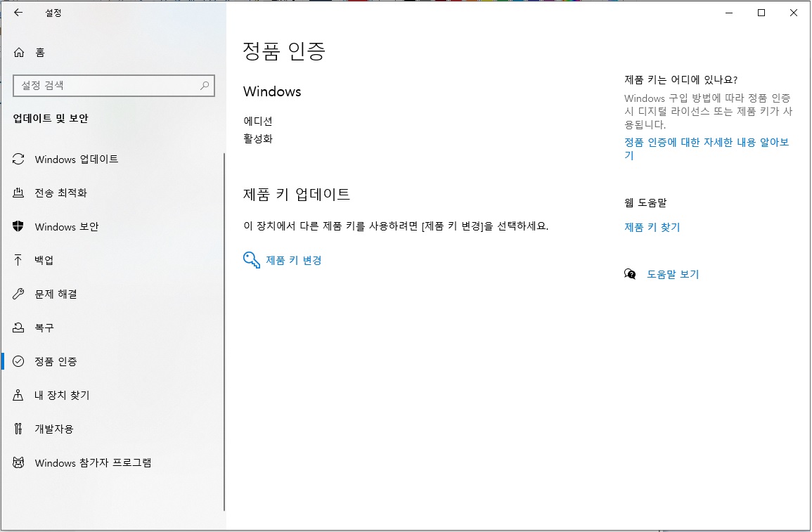This screenshot has width=812, height=532.
Task: Click the Windows 참가자 프로그램 cat icon
Action: point(18,462)
